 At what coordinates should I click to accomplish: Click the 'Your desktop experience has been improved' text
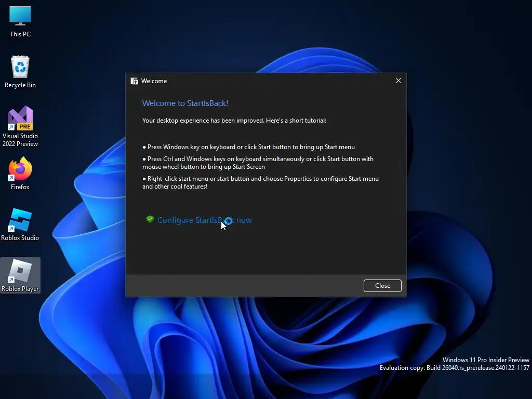(x=234, y=121)
